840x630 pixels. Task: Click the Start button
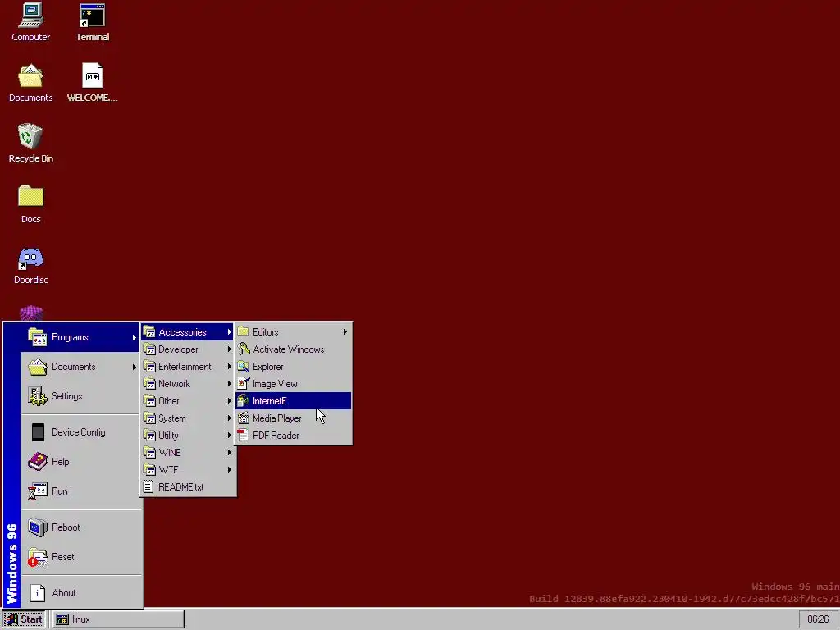pos(24,619)
